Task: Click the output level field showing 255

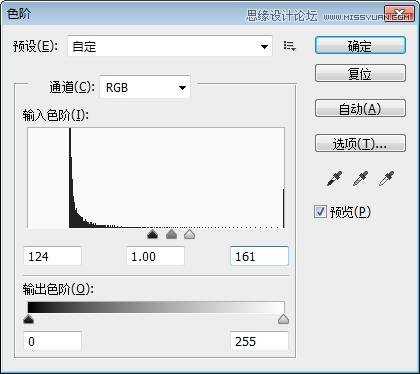Action: coord(259,341)
